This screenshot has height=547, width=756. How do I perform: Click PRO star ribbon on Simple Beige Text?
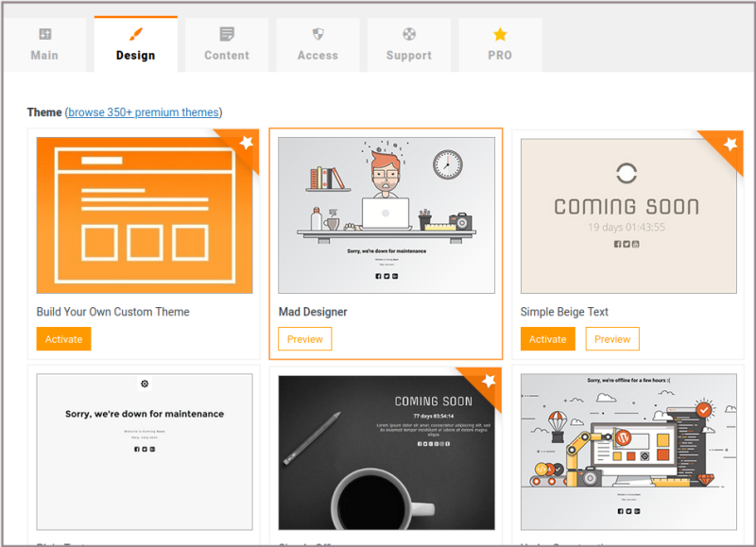click(x=730, y=144)
